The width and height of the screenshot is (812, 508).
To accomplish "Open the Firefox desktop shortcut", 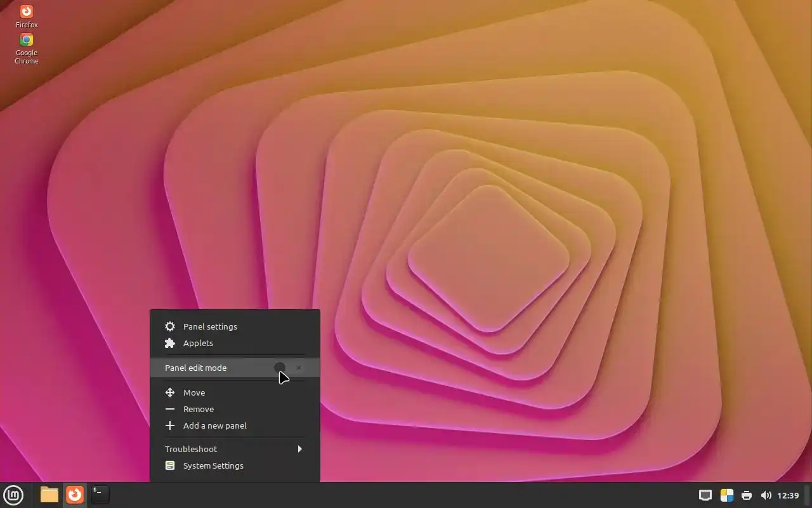I will (27, 17).
